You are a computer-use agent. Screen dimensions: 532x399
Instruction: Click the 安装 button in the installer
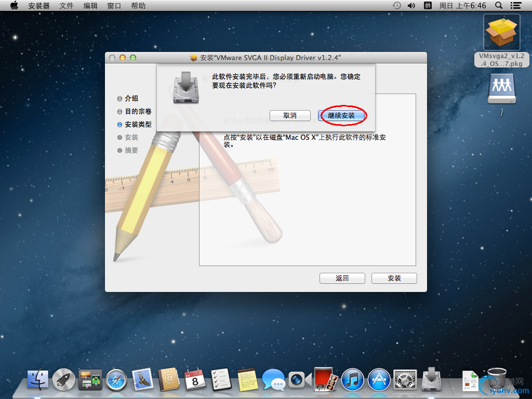click(x=394, y=278)
